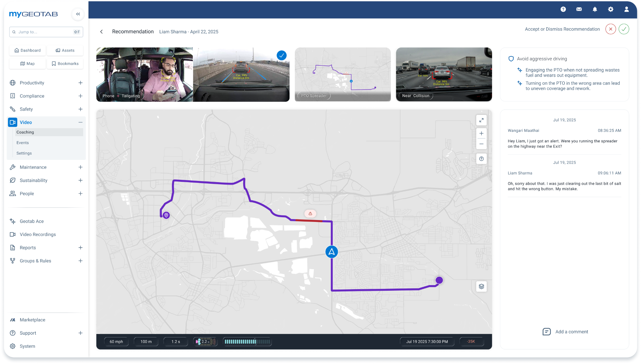The image size is (641, 364).
Task: Zoom in on the map
Action: pos(481,133)
